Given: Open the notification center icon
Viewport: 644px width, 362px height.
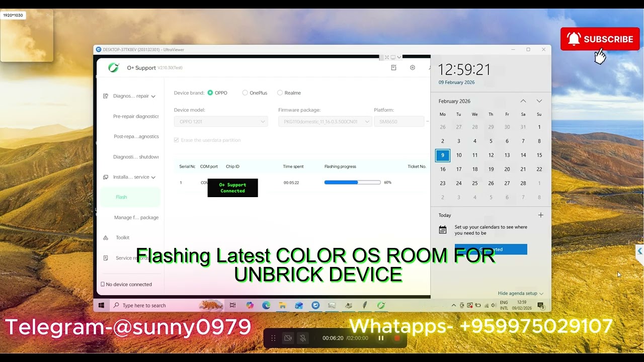Looking at the screenshot, I should (541, 305).
